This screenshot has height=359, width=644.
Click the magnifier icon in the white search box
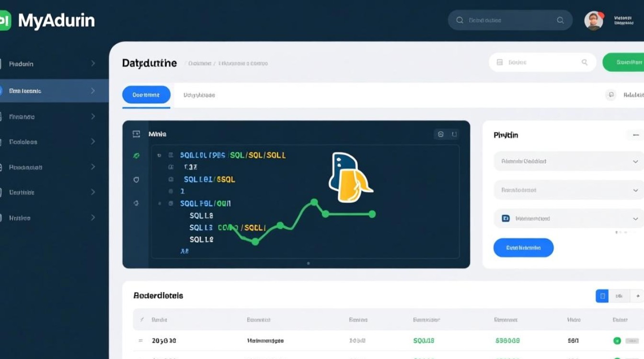(x=584, y=62)
